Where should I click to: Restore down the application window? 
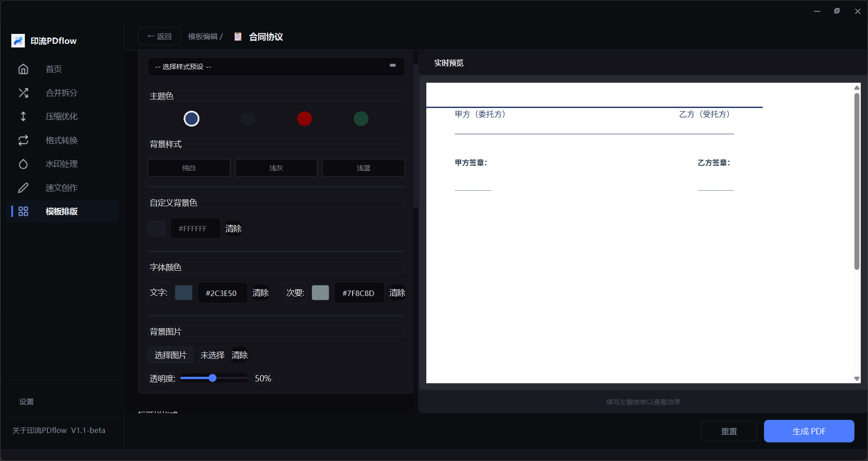point(837,11)
